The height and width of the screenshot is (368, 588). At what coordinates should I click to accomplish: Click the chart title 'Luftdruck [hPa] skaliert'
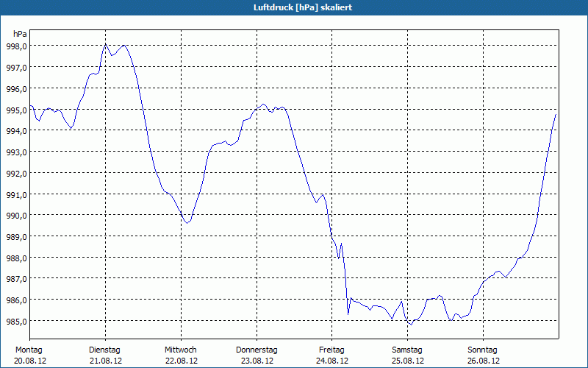[x=303, y=7]
